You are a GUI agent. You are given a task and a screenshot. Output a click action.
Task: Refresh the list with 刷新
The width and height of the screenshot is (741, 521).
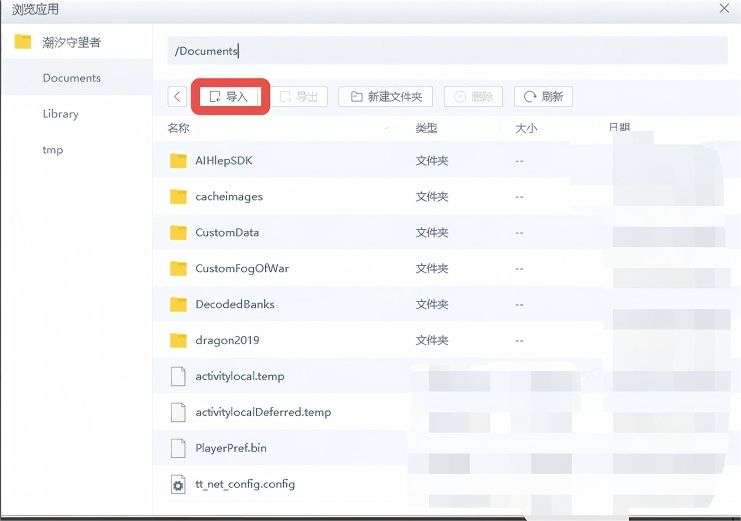tap(543, 96)
